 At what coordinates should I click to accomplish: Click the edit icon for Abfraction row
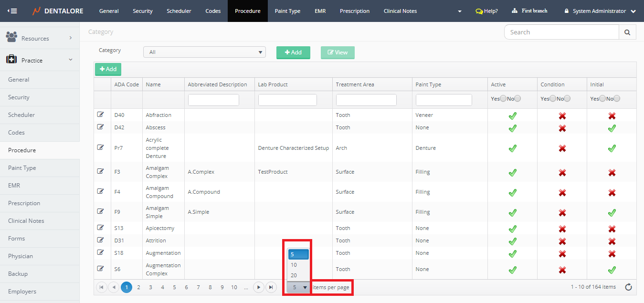click(100, 115)
